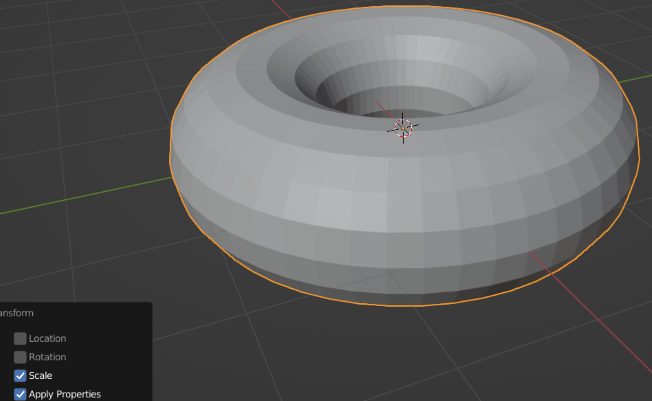Click the 3D cursor at torus origin

coord(403,128)
